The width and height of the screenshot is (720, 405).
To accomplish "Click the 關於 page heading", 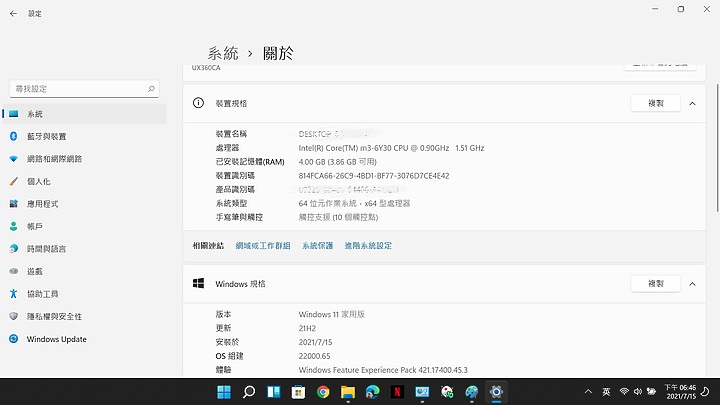I will pyautogui.click(x=278, y=53).
